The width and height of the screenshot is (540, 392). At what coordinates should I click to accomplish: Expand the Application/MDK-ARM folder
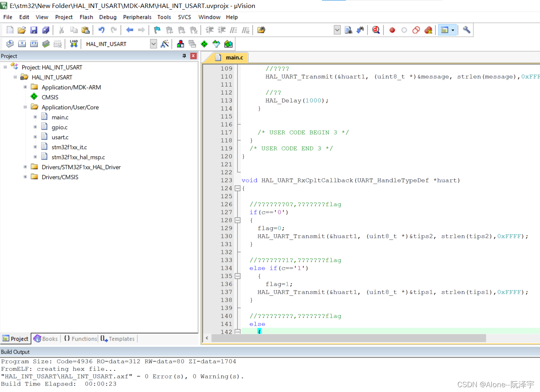point(25,87)
